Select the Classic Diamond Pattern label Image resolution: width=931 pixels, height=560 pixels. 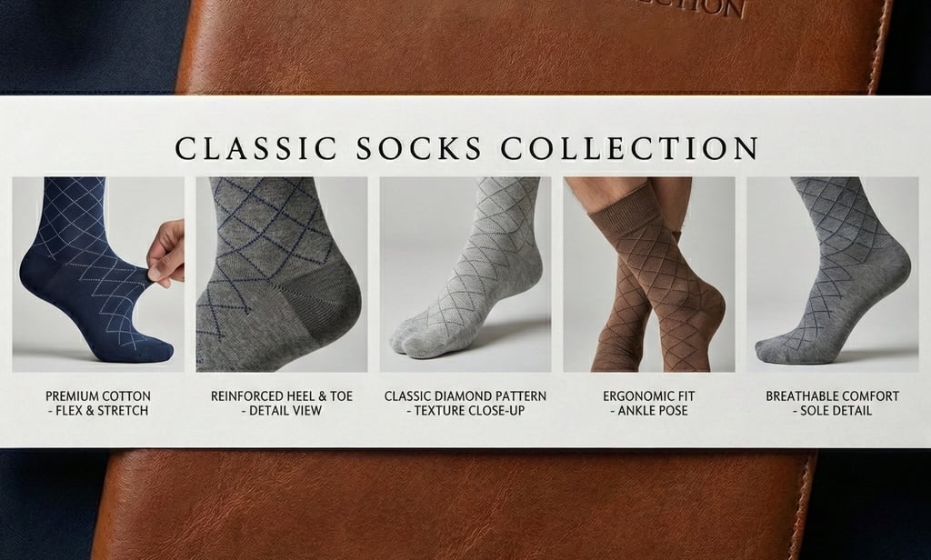(x=465, y=396)
